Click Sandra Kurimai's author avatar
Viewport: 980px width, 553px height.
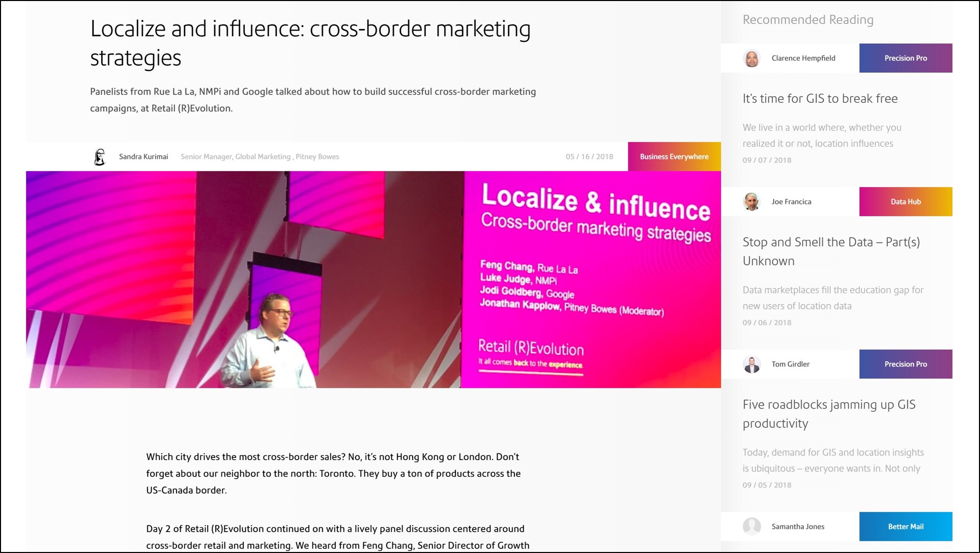click(100, 157)
